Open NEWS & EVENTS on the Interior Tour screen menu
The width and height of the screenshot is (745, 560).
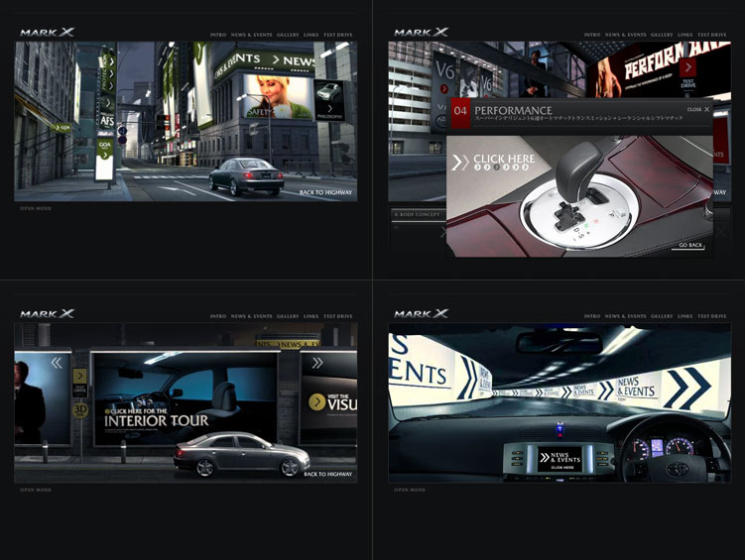[x=251, y=316]
